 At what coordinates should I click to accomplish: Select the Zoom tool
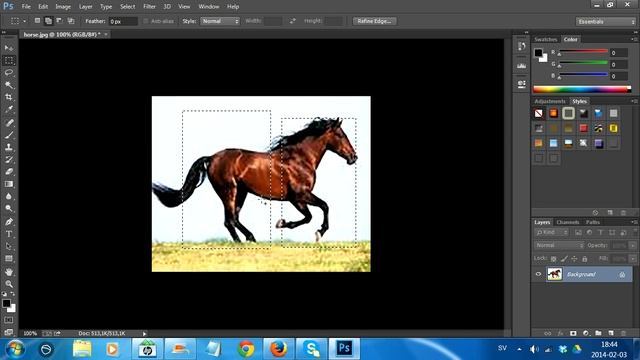(9, 284)
